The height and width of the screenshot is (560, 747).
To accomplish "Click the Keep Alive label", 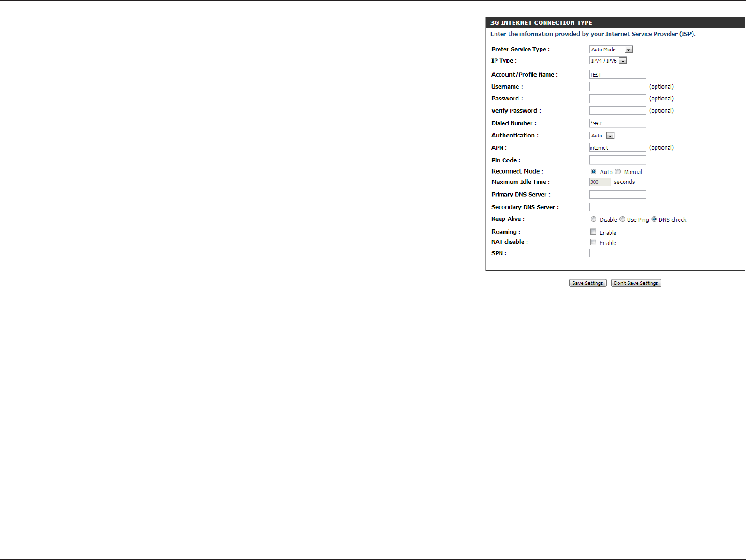I will [508, 219].
